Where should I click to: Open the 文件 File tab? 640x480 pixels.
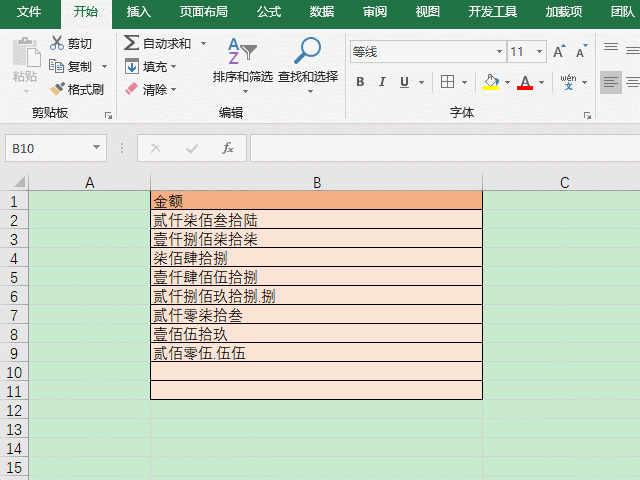(x=29, y=11)
